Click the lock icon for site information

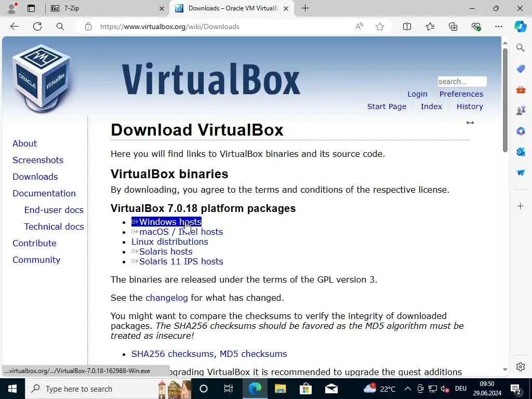coord(88,26)
